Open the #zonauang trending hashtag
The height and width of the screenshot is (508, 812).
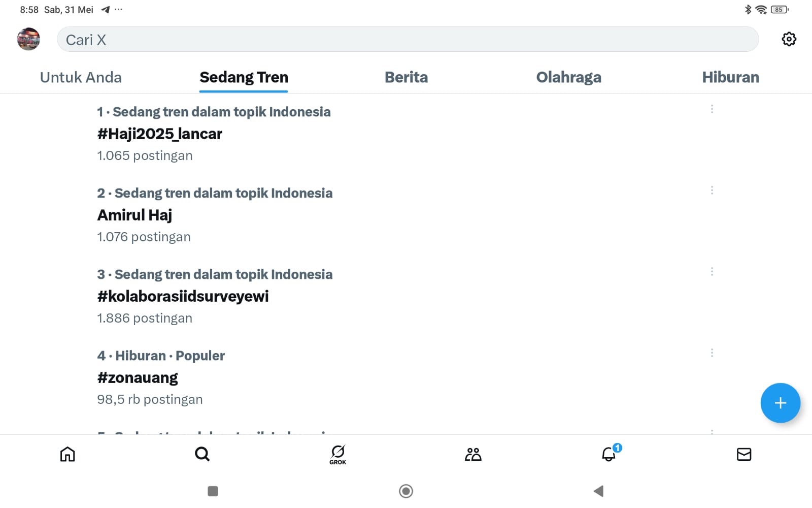pyautogui.click(x=138, y=377)
